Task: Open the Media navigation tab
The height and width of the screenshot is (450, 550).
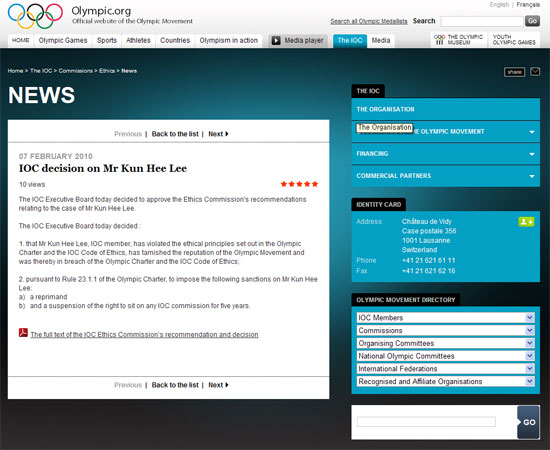Action: 381,40
